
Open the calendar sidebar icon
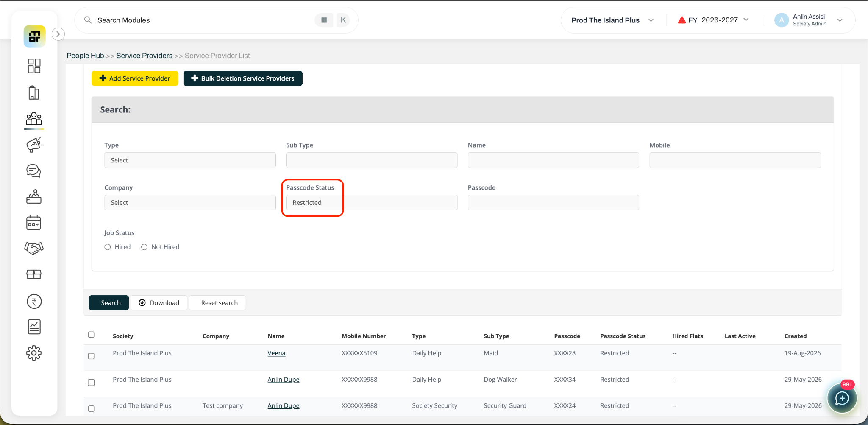(34, 223)
